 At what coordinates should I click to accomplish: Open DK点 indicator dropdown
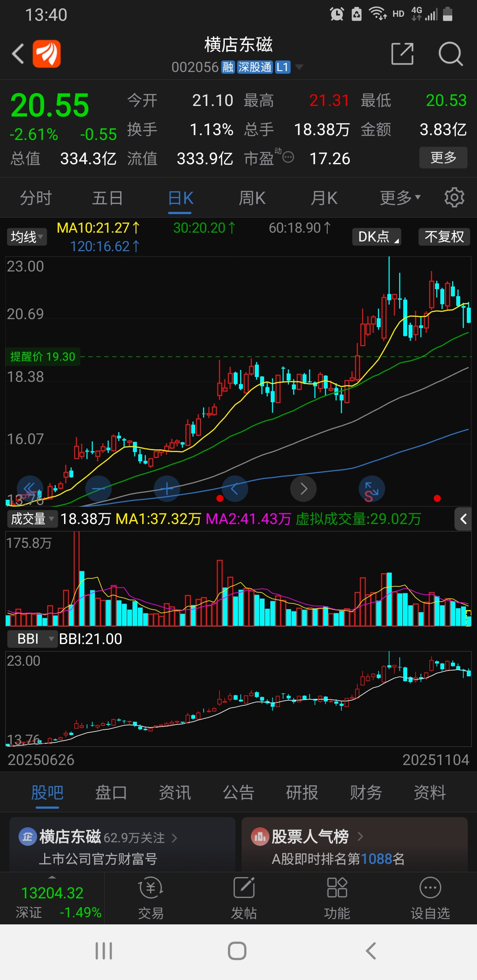(377, 237)
